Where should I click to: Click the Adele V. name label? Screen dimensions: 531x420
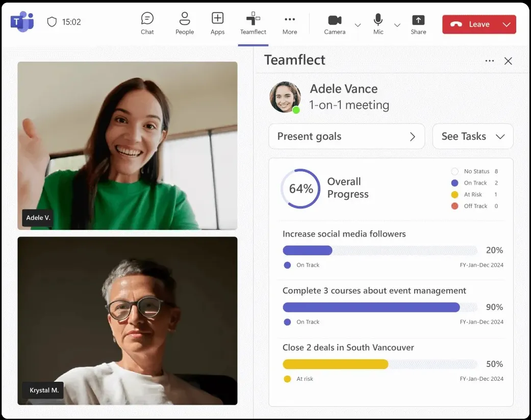coord(38,218)
